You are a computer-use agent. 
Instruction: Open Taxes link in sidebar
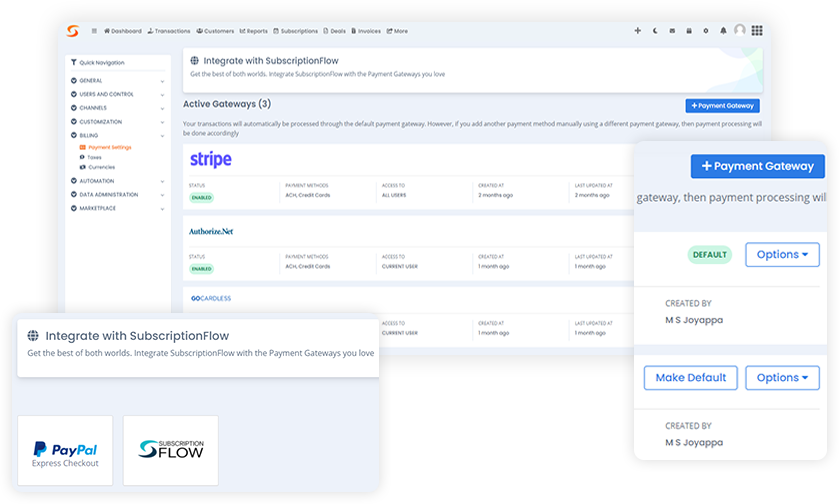tap(95, 157)
